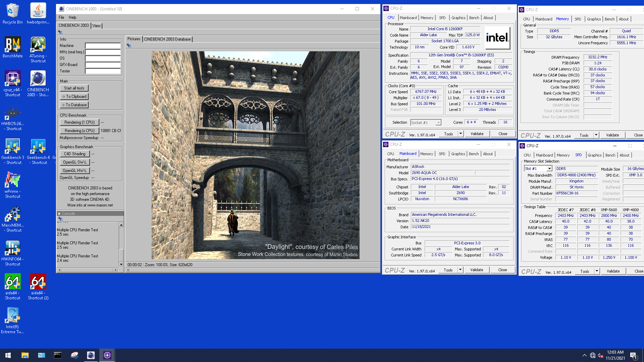Click the pin icon under Pictures tab

129,46
